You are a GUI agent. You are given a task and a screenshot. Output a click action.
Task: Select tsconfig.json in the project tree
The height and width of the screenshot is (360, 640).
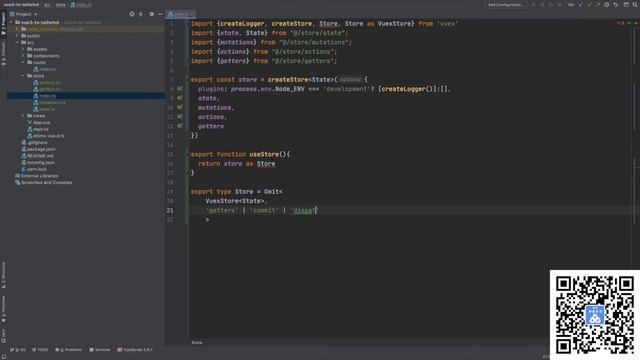coord(38,162)
